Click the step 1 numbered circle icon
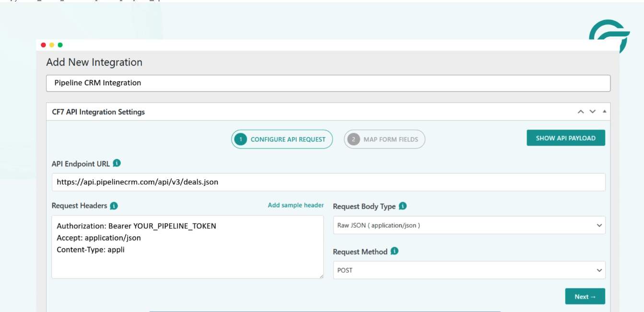Viewport: 644px width, 312px height. 240,139
